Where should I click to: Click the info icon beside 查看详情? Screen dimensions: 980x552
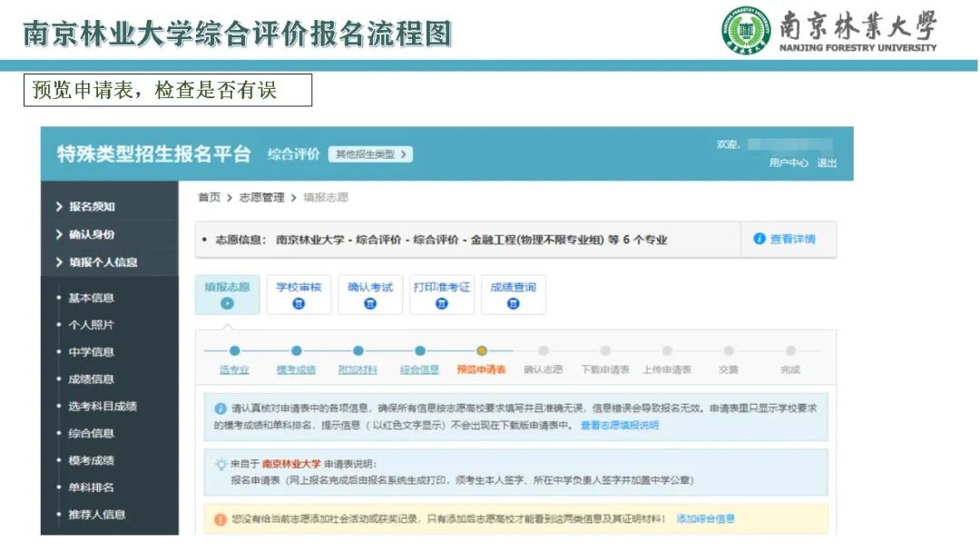click(759, 240)
